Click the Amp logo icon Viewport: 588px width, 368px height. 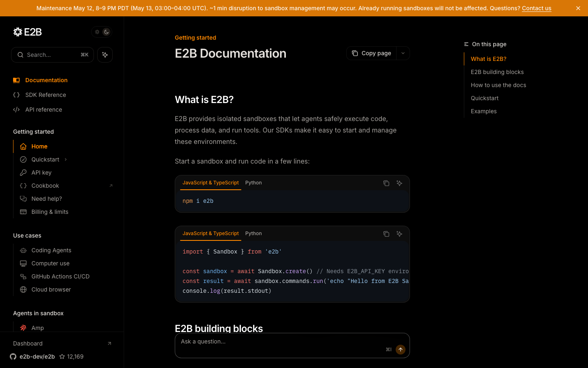(x=23, y=328)
